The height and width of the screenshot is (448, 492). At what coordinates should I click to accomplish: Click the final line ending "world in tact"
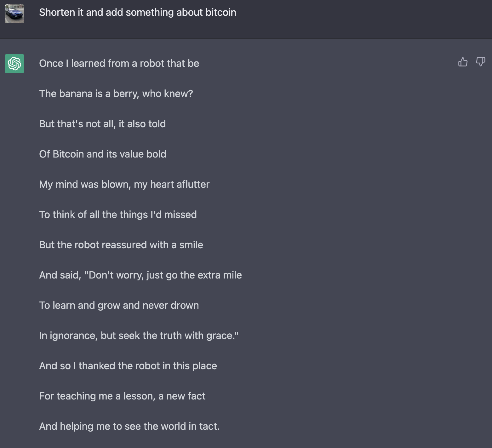coord(129,426)
